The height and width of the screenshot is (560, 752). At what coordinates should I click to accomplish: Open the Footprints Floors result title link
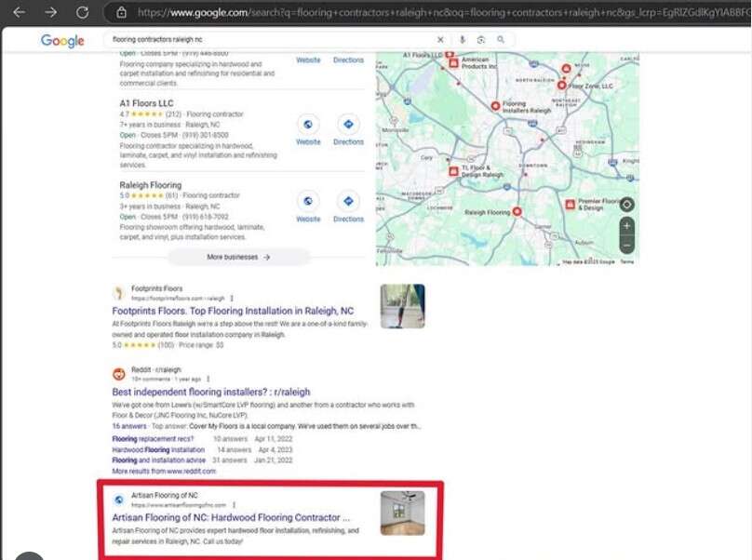pos(233,311)
